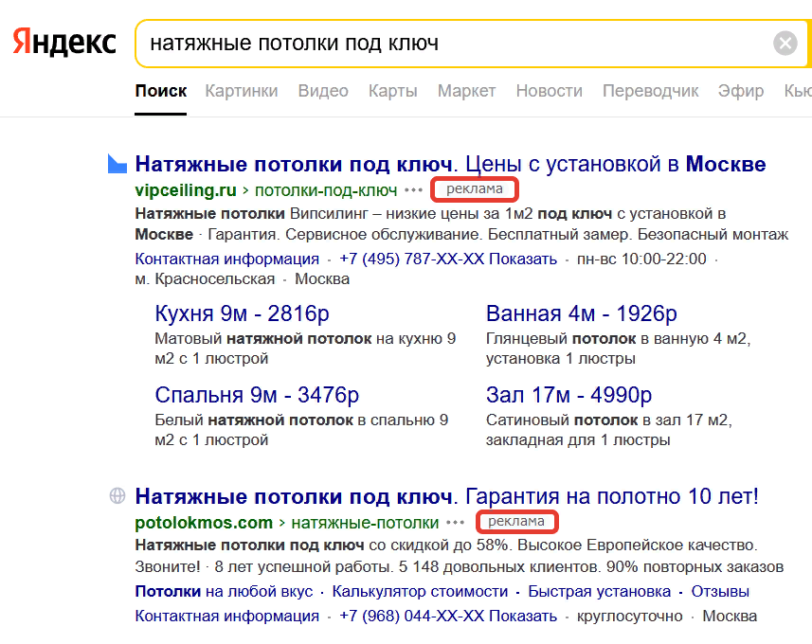Click the potolokmos.com domain link
The image size is (812, 644).
click(x=204, y=523)
